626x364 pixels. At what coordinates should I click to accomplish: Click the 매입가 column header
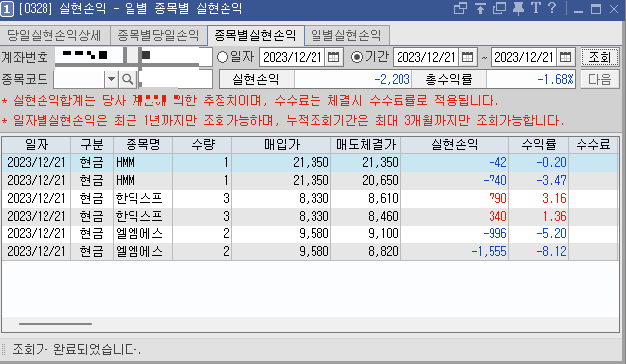tap(282, 144)
